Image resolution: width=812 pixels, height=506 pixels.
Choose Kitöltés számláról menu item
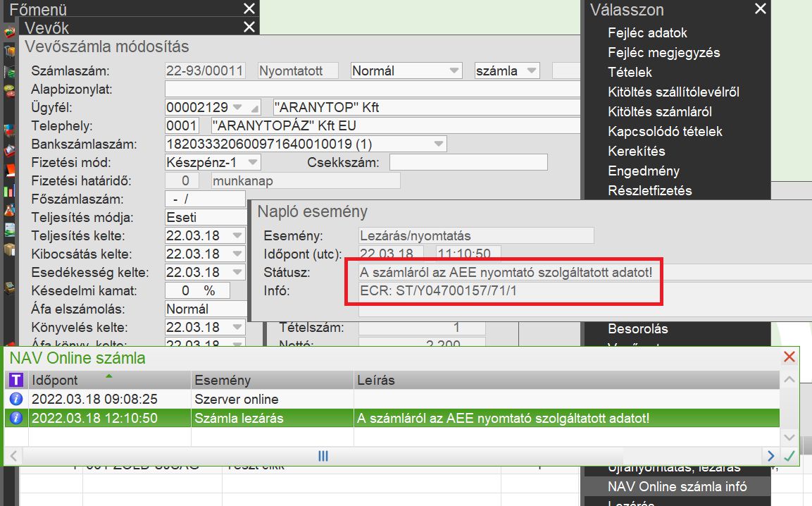point(660,111)
